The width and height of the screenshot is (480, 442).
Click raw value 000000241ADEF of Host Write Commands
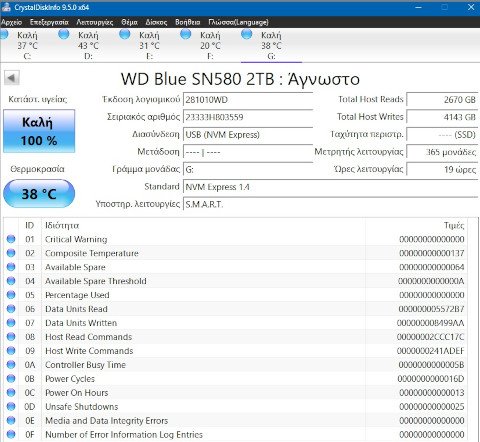point(431,351)
